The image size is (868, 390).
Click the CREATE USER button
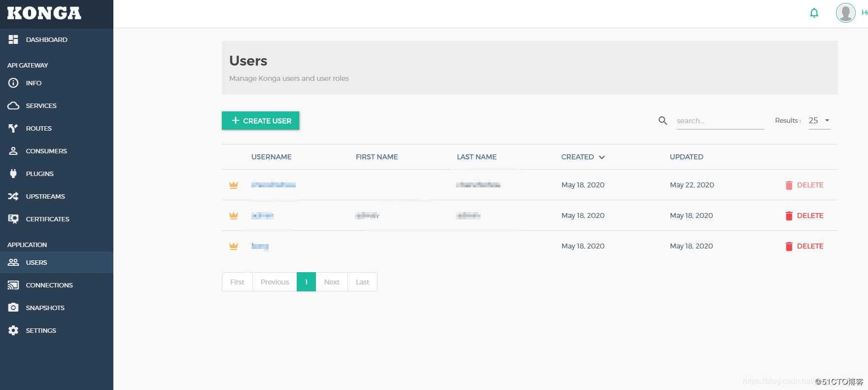click(260, 121)
